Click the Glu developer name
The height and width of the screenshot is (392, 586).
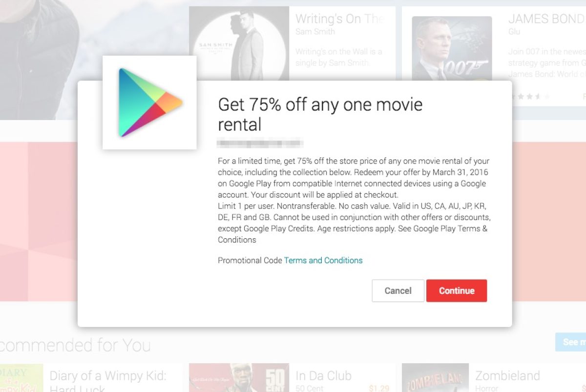coord(514,32)
